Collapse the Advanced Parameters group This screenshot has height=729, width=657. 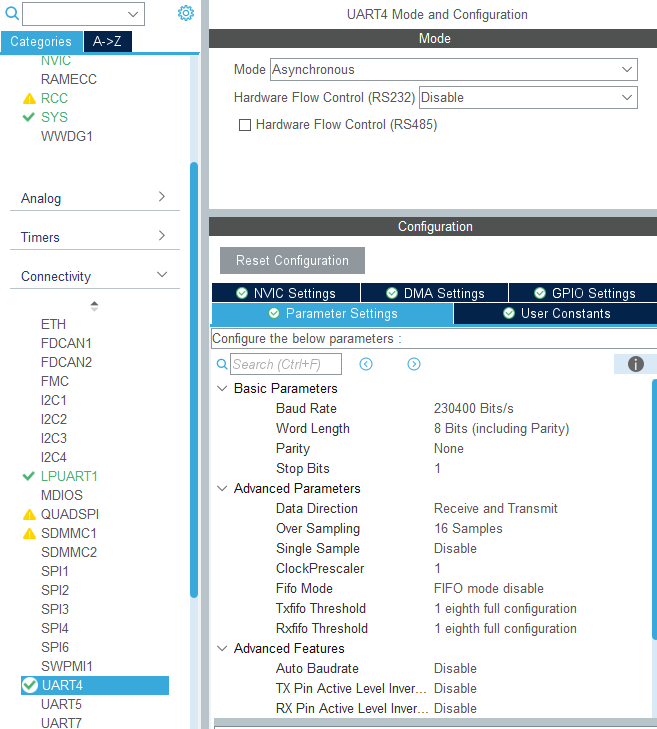pos(222,489)
